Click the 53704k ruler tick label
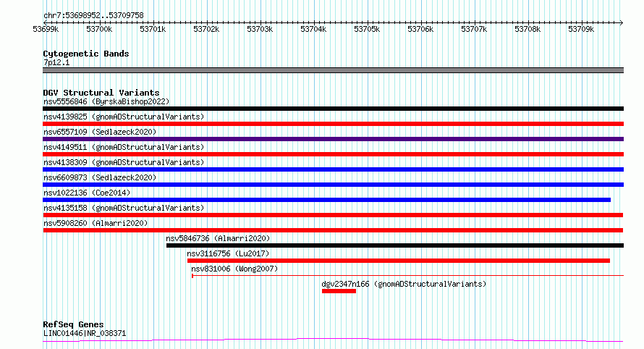The height and width of the screenshot is (349, 644). click(313, 29)
